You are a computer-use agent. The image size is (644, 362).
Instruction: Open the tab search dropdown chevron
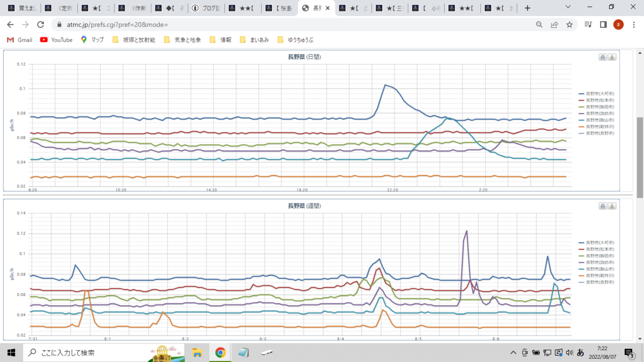click(569, 8)
